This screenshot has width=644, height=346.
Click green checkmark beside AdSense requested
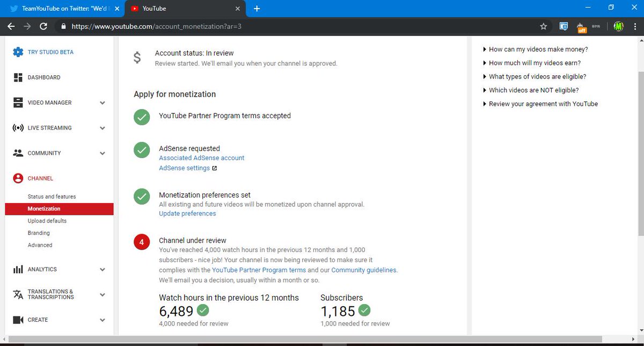coord(142,150)
